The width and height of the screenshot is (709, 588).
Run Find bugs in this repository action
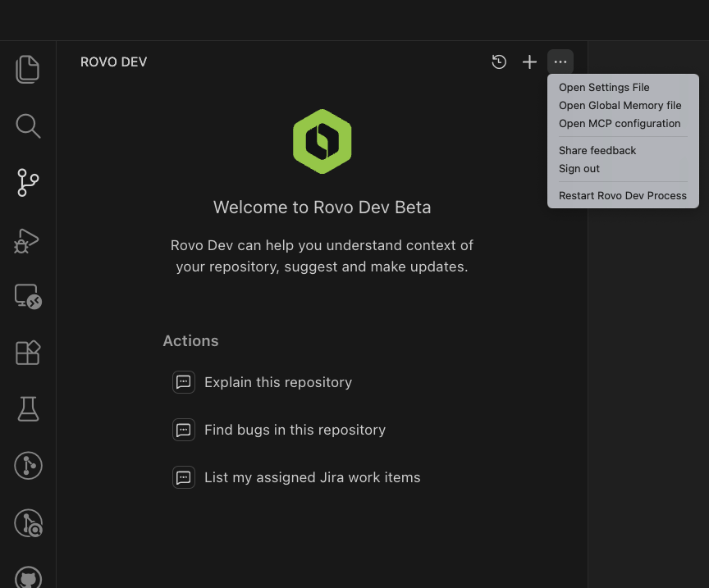coord(295,430)
